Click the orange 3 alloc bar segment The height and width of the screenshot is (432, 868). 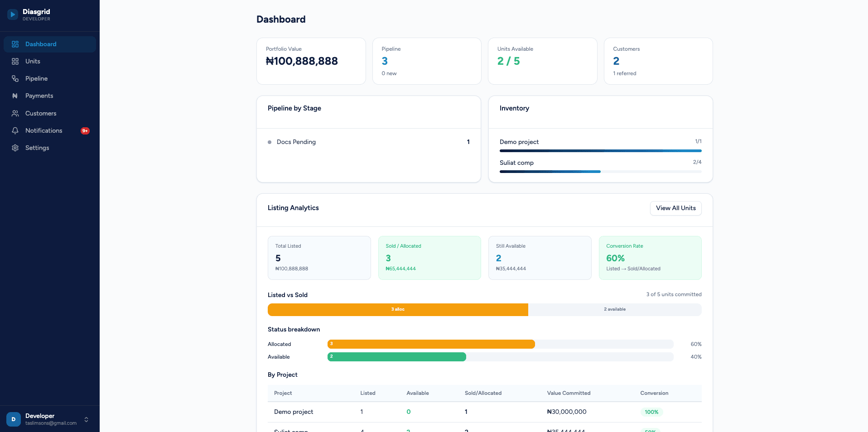pos(398,310)
